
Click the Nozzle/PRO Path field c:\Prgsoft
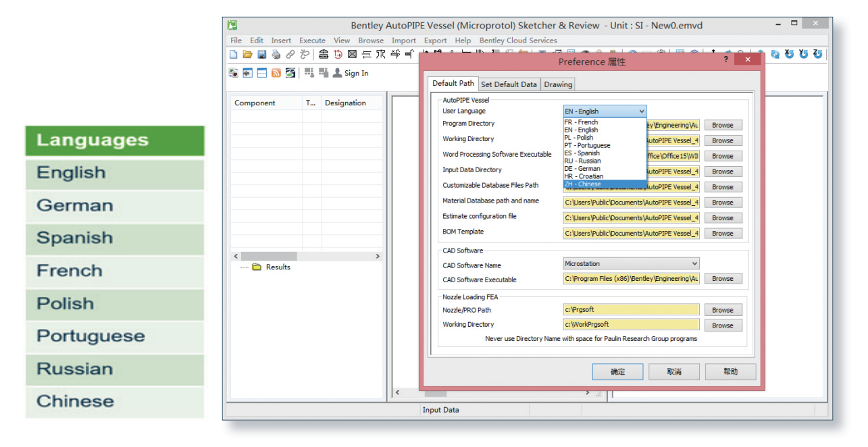point(632,309)
